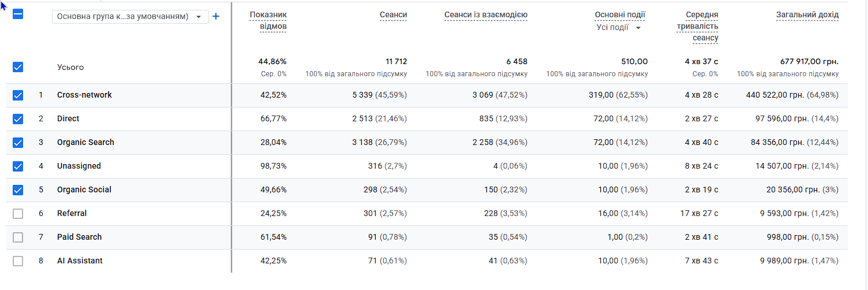Sort by Загальний дохід column header
This screenshot has width=868, height=290.
pos(807,14)
